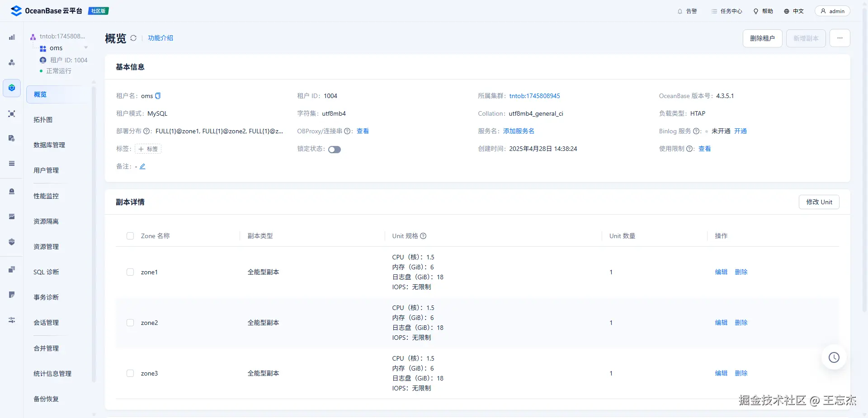Open the ... more actions menu
Viewport: 868px width, 418px height.
840,38
